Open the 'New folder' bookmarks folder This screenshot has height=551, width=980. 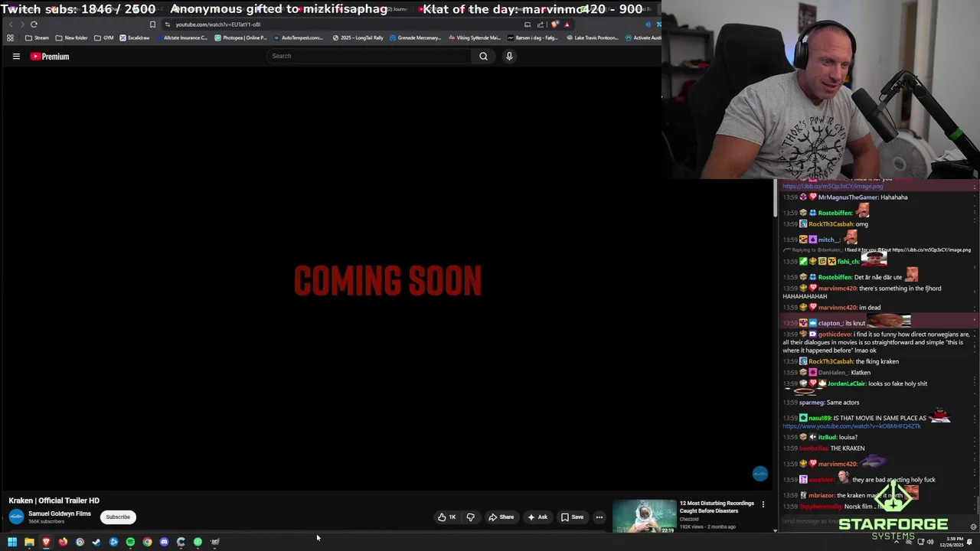71,37
